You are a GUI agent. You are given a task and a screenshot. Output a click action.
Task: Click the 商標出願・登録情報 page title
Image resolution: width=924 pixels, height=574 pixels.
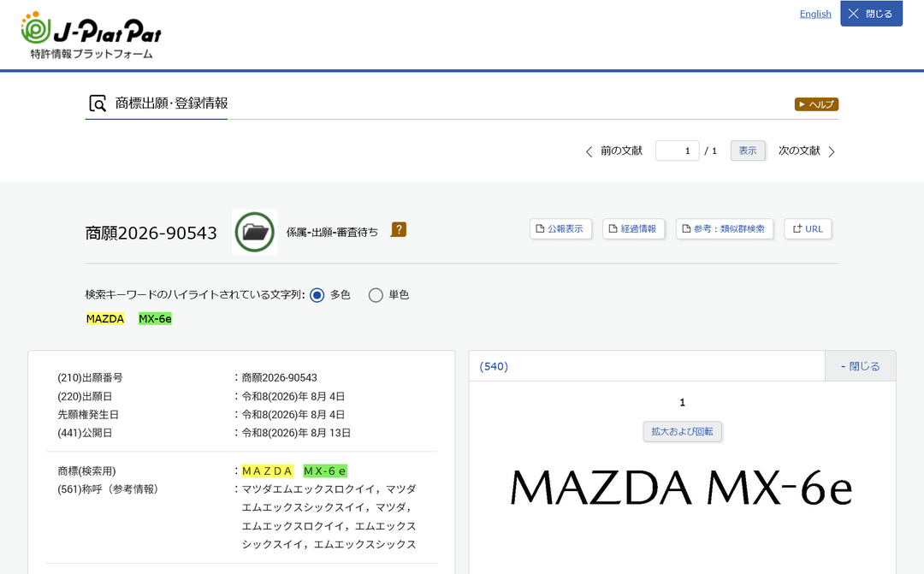pos(171,104)
